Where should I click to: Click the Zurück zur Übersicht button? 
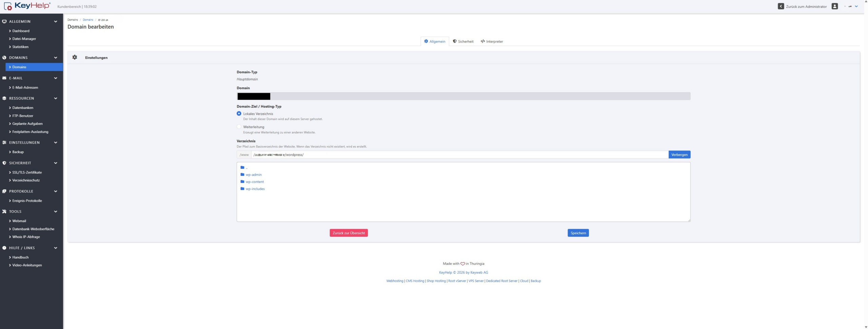point(349,233)
